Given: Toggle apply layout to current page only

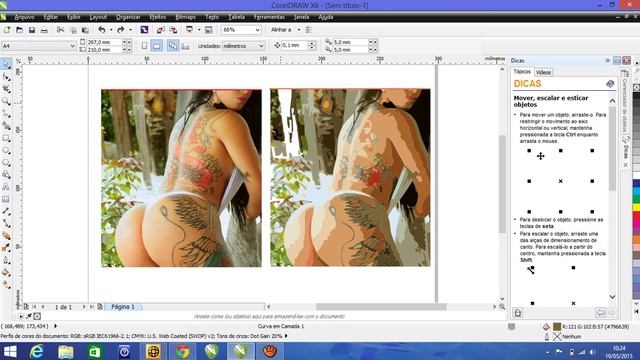Looking at the screenshot, I should (x=185, y=46).
